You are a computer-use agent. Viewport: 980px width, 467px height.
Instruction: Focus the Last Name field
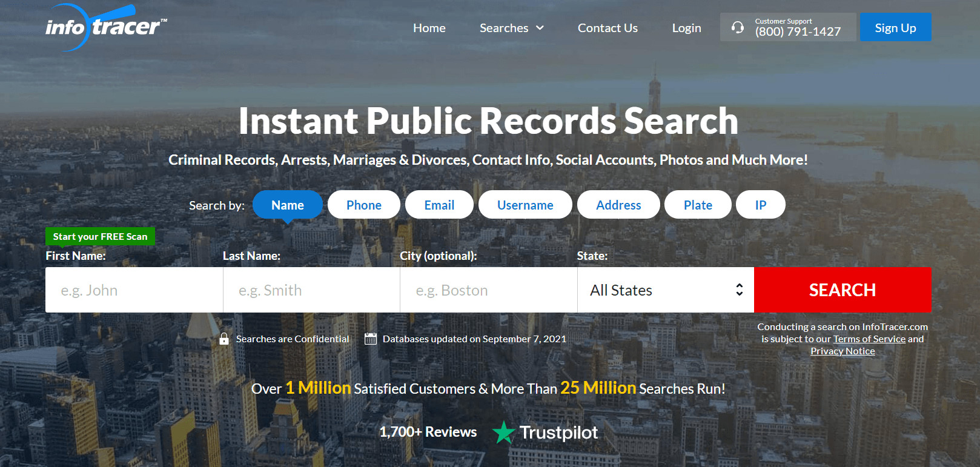(311, 290)
